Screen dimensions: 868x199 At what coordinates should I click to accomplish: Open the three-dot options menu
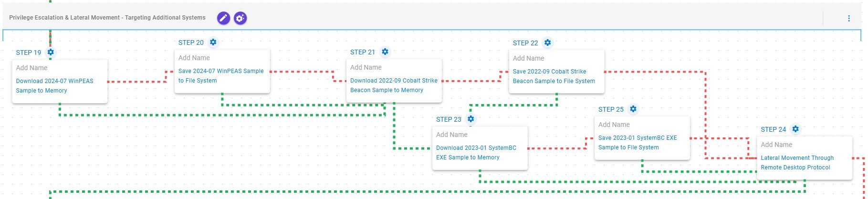point(848,18)
